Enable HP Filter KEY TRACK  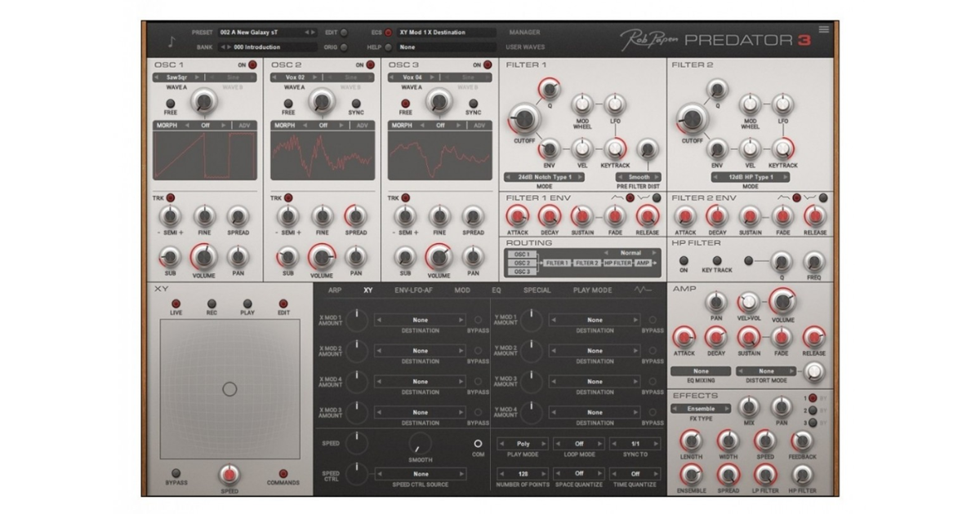(x=717, y=260)
